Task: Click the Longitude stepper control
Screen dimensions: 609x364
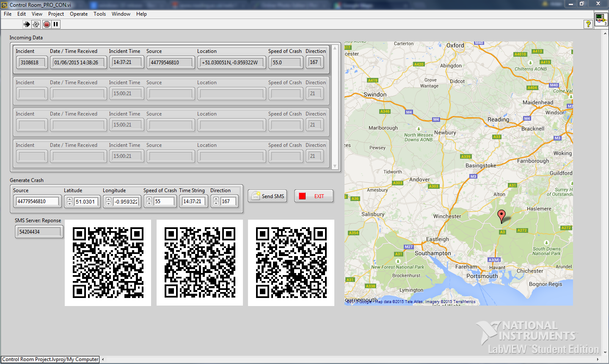Action: (x=108, y=201)
